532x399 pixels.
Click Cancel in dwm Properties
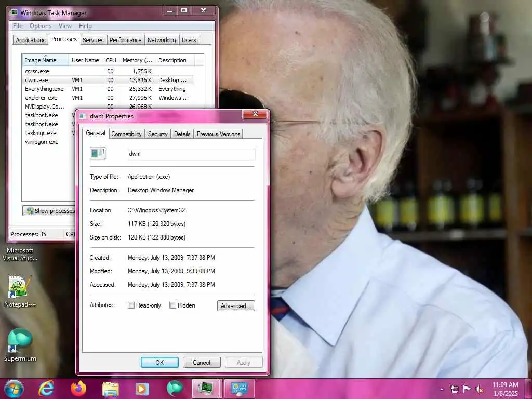tap(202, 362)
